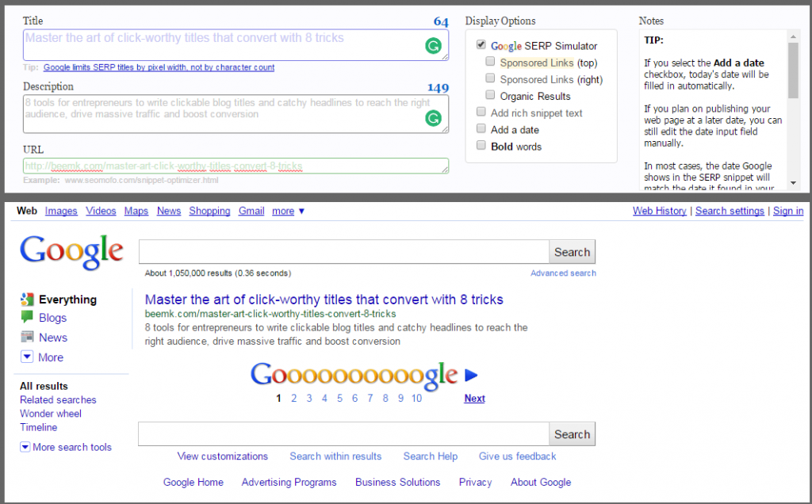
Task: Click Notes scrollbar down arrow
Action: point(793,183)
